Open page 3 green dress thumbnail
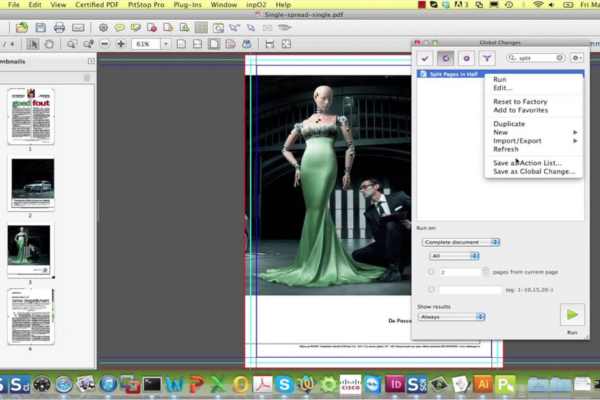 (x=30, y=250)
